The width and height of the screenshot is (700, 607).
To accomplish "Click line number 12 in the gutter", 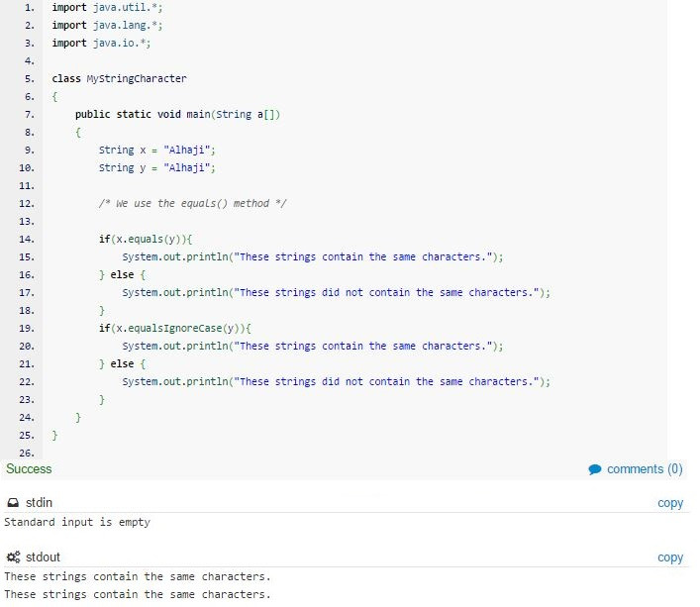I will pos(27,204).
